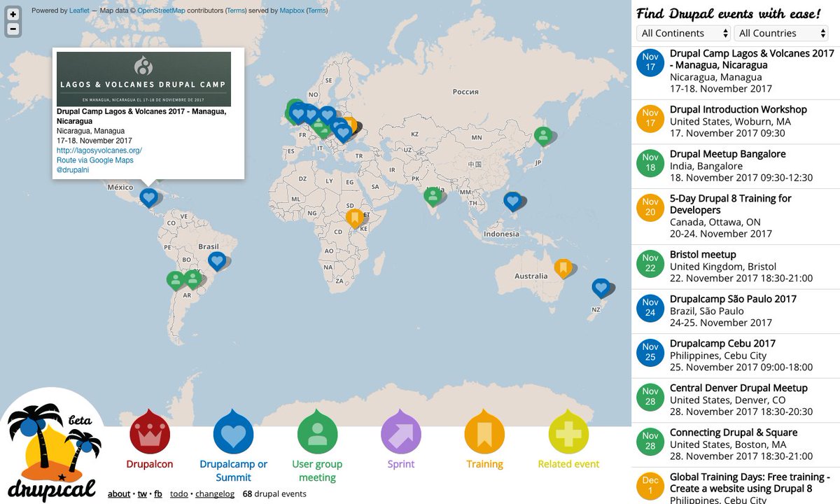The image size is (840, 504).
Task: Click the drupical beta palm tree logo
Action: click(52, 447)
